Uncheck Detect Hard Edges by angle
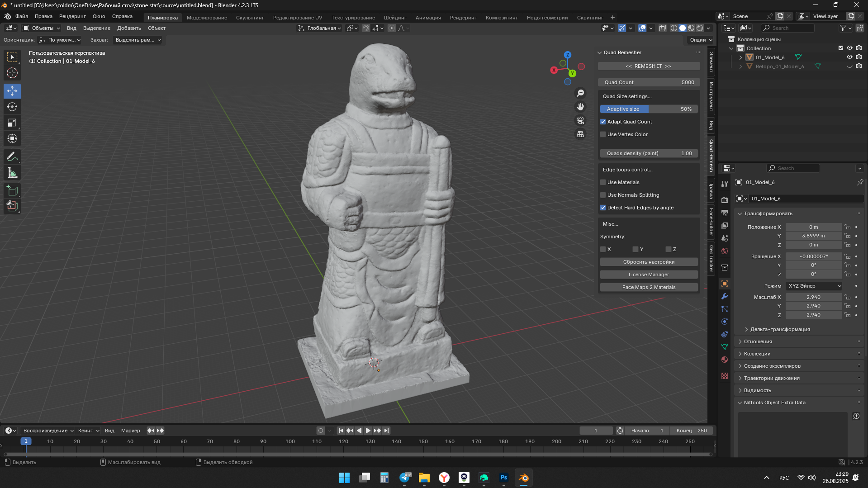The height and width of the screenshot is (488, 868). point(603,208)
